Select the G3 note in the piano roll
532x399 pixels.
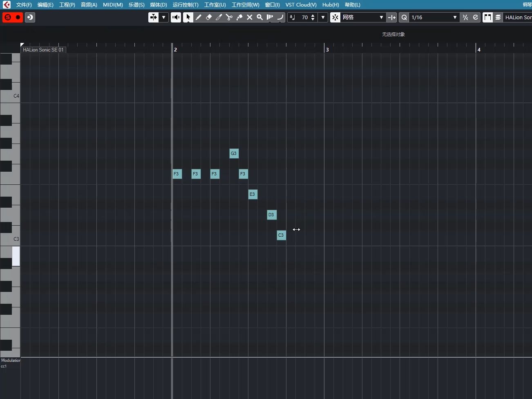(x=234, y=153)
